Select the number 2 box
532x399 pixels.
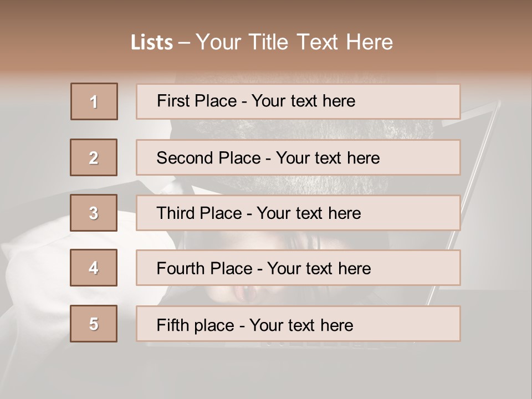(x=94, y=157)
